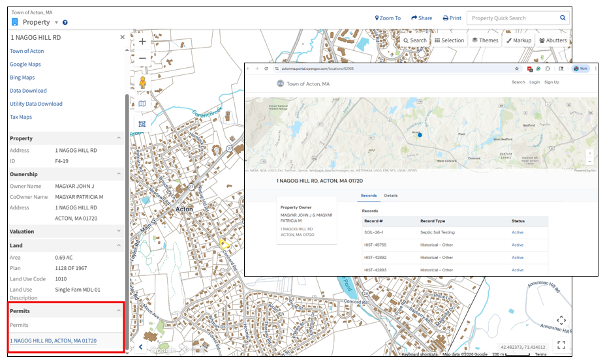Click Active status for HIST-42893
The height and width of the screenshot is (364, 605).
pyautogui.click(x=518, y=270)
